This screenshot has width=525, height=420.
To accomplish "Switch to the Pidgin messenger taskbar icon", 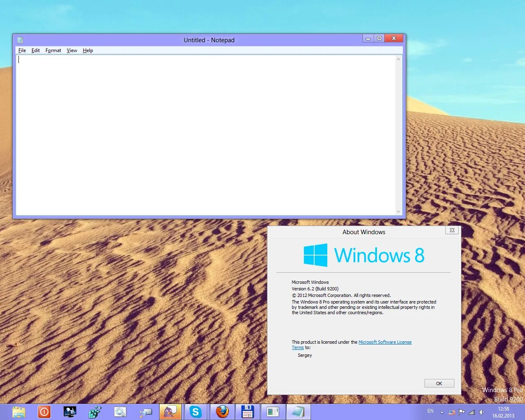I will coord(170,412).
